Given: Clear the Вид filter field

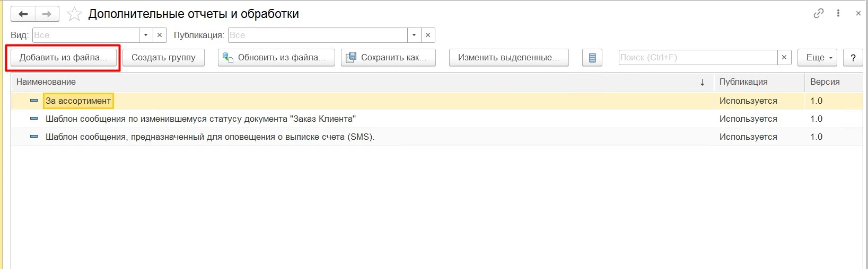Looking at the screenshot, I should [160, 35].
